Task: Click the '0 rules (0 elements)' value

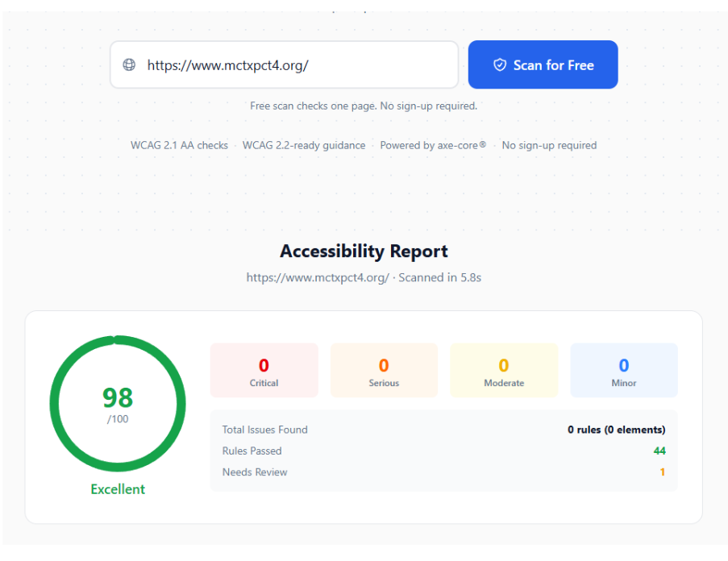Action: [x=616, y=430]
